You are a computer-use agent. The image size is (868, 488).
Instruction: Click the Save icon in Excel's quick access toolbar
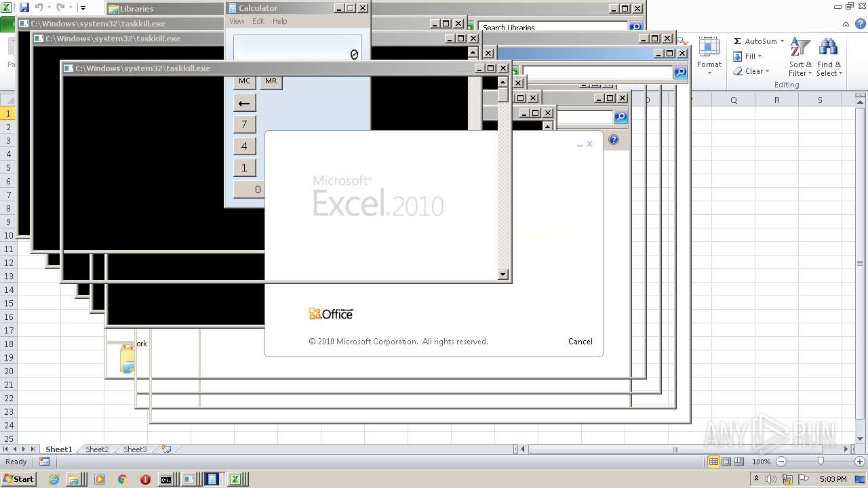(24, 7)
